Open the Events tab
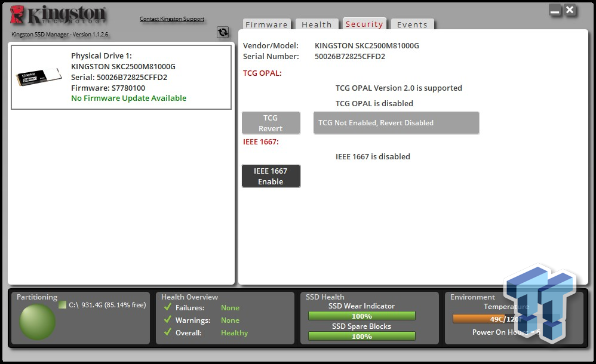Viewport: 596px width, 364px height. [413, 24]
